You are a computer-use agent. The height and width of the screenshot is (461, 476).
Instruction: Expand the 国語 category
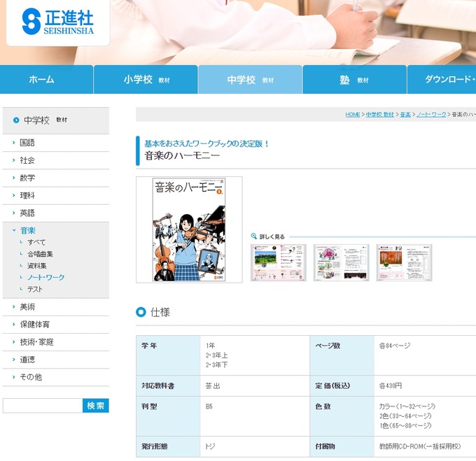[55, 143]
